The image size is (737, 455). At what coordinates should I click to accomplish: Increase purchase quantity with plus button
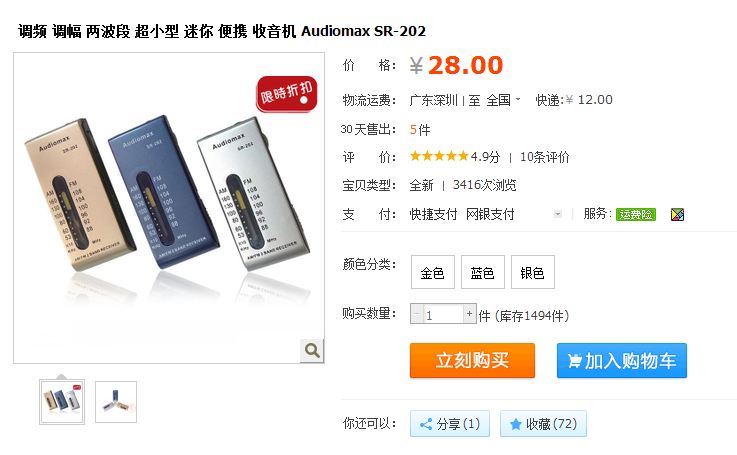point(469,314)
